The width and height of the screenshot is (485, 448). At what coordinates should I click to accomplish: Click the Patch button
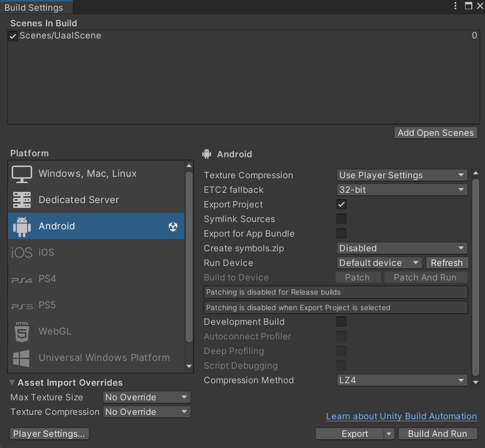click(358, 278)
